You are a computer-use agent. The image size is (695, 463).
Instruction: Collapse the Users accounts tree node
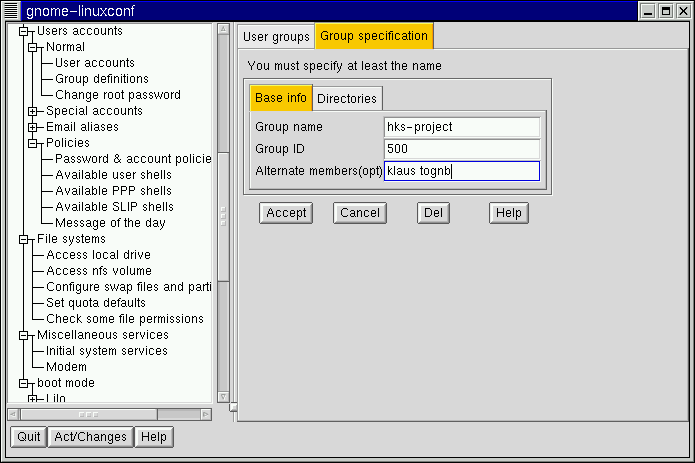pos(24,31)
